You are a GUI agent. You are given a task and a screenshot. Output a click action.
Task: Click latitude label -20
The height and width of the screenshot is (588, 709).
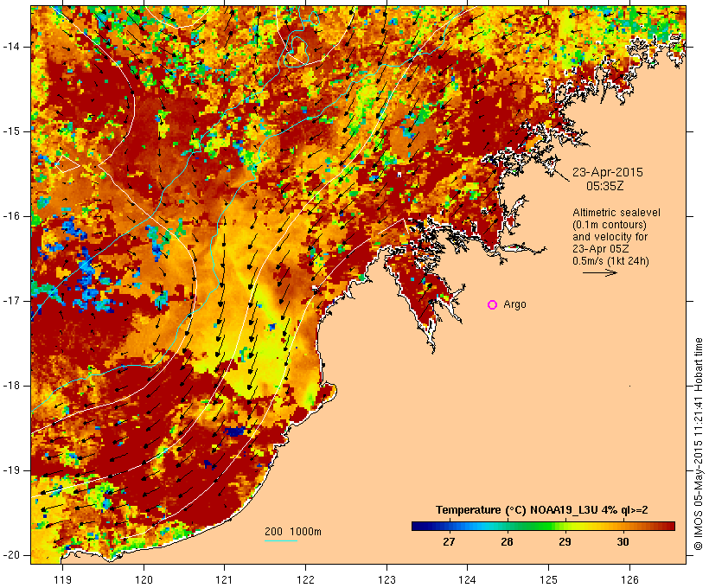(10, 555)
